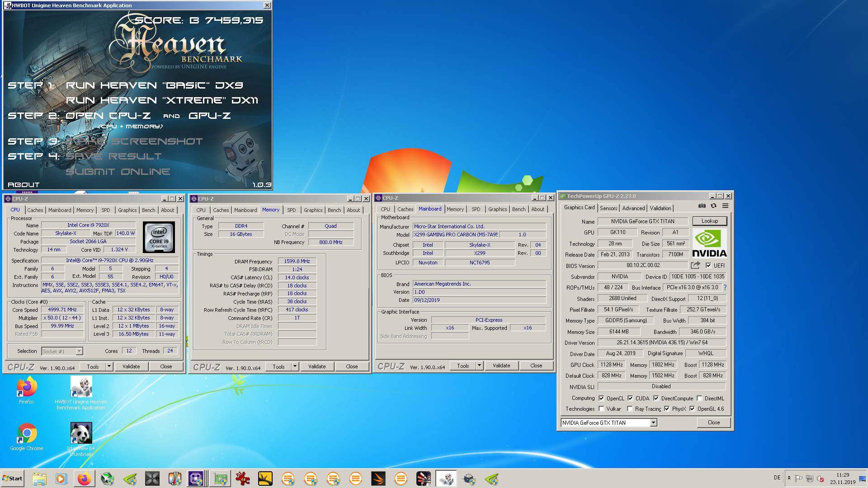The height and width of the screenshot is (488, 868).
Task: Click the GPU name field in GPU-Z
Action: pos(642,221)
